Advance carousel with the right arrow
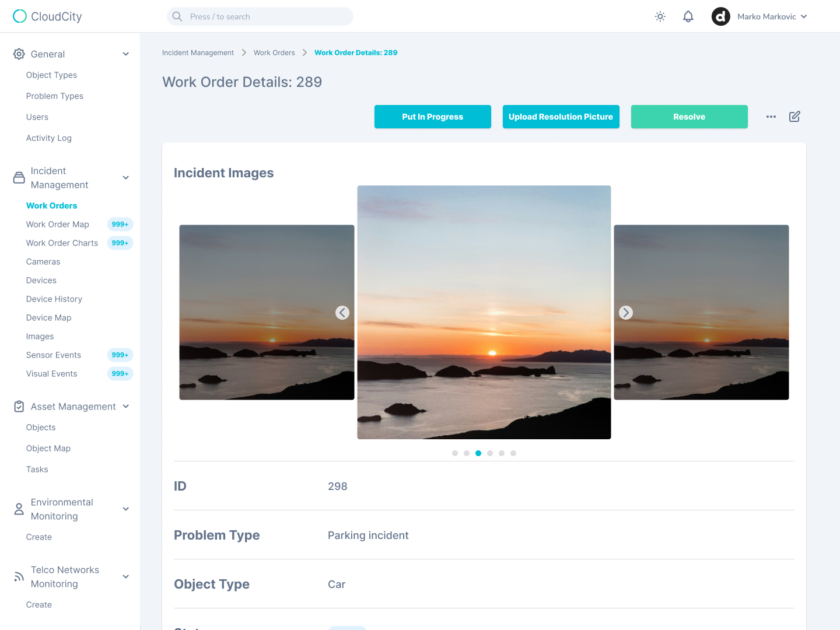This screenshot has height=630, width=840. pos(625,312)
